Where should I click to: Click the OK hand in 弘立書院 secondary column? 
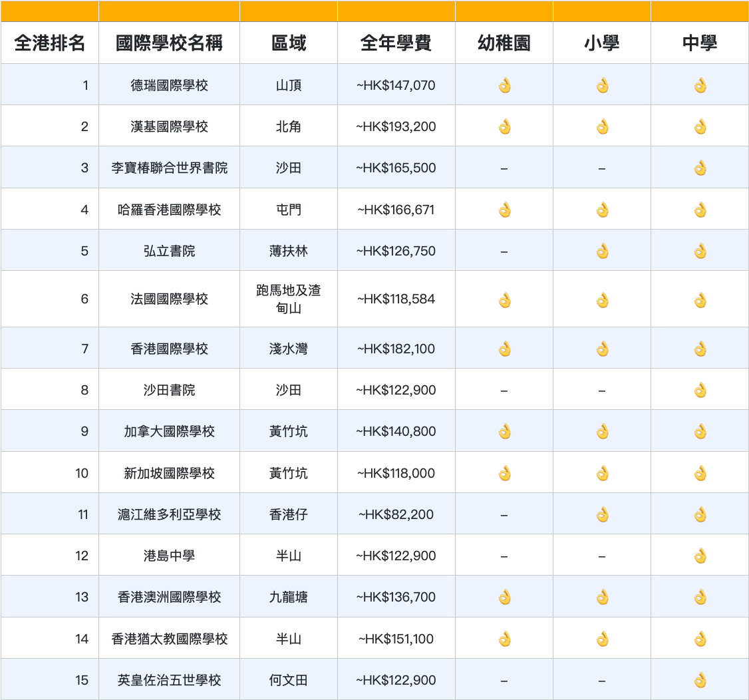700,252
